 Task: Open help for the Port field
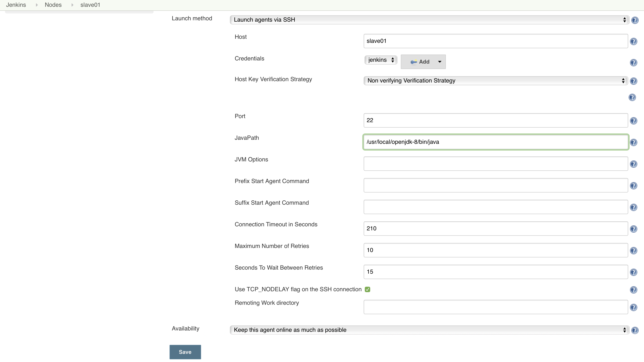pos(633,121)
